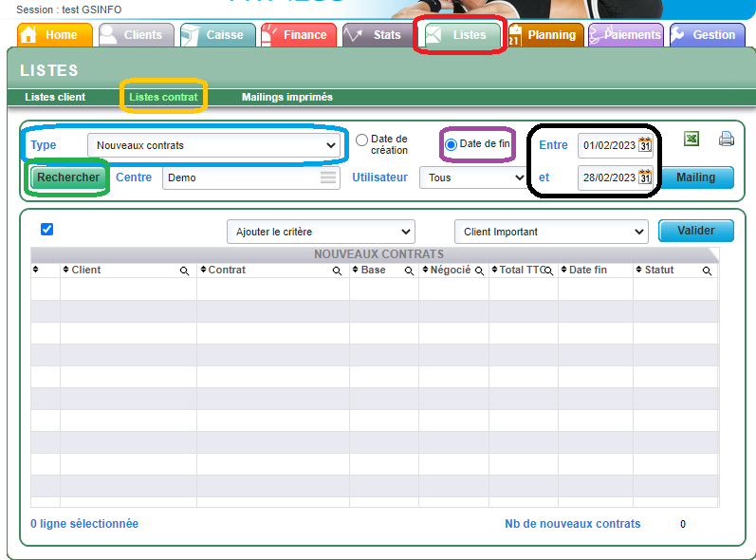
Task: Sort by the Base column arrows
Action: pos(355,271)
